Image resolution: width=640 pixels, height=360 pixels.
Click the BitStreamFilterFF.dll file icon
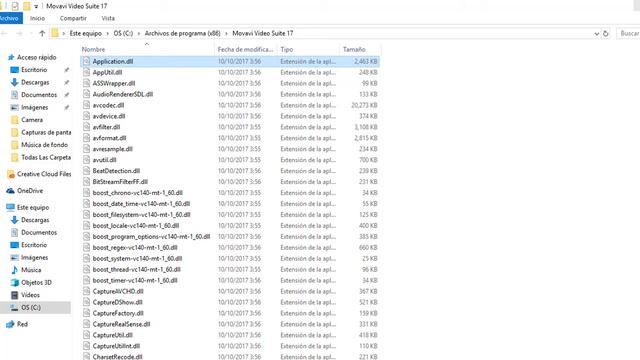(86, 182)
